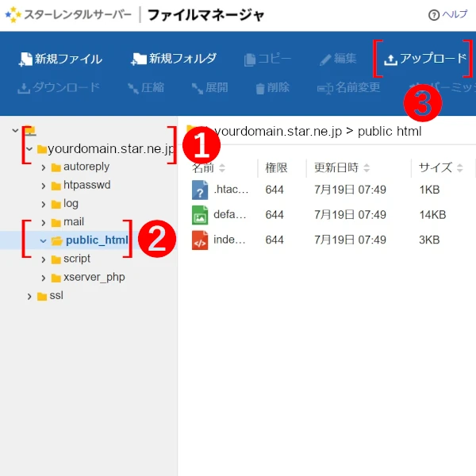The height and width of the screenshot is (476, 476).
Task: Expand the mail folder arrow
Action: (x=44, y=222)
